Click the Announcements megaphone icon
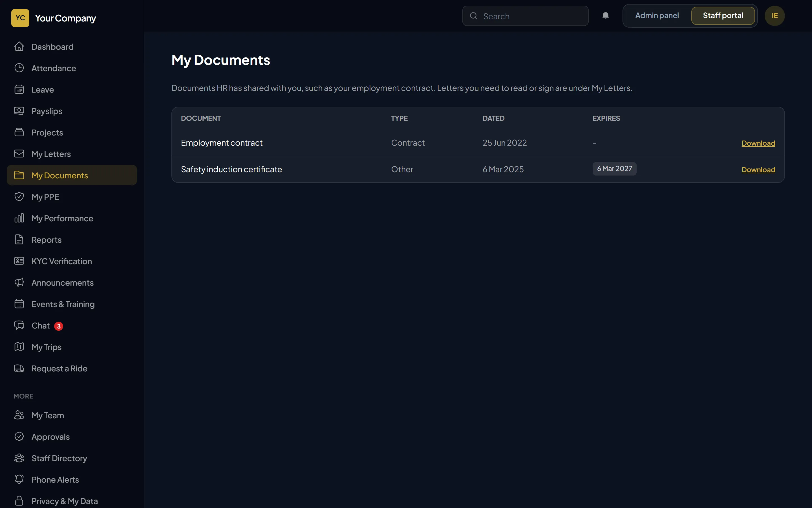812x508 pixels. 19,282
